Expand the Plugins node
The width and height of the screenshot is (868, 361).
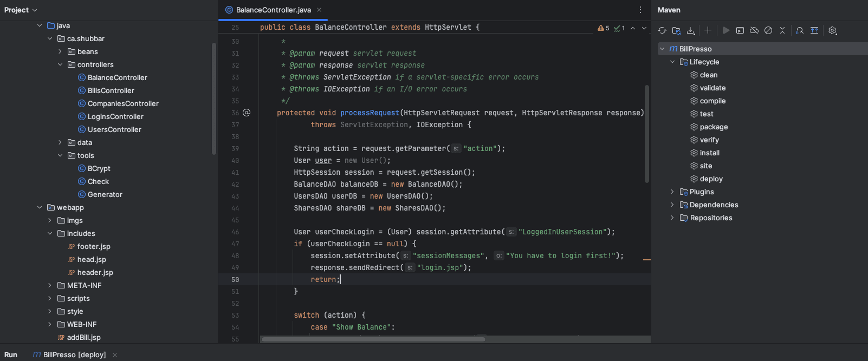tap(672, 192)
